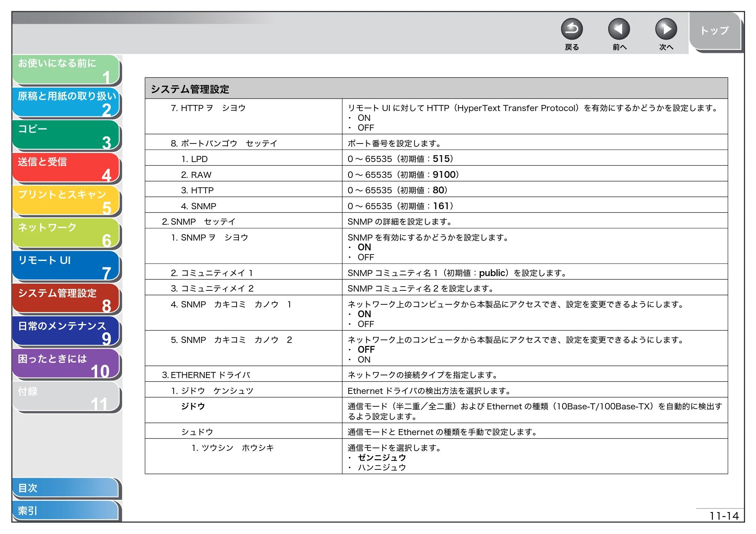
Task: Click SNMP default value 161 text
Action: click(x=440, y=206)
